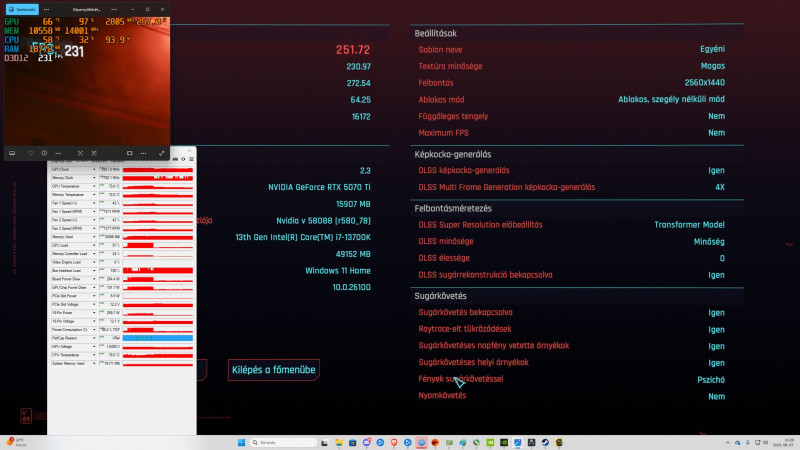Open file info in the Photos bottom toolbar
The image size is (800, 450).
(44, 153)
